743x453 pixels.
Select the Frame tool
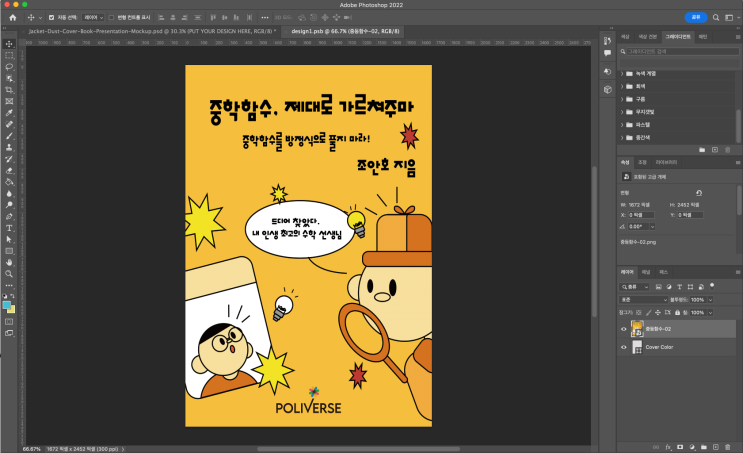coord(9,101)
